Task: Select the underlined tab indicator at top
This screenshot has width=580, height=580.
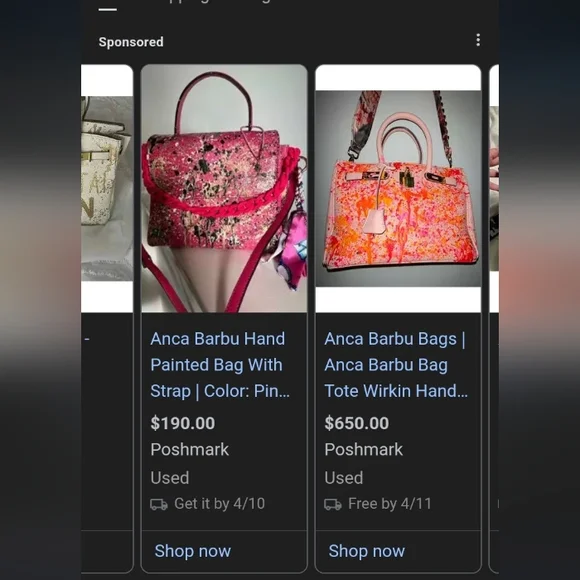Action: (108, 10)
